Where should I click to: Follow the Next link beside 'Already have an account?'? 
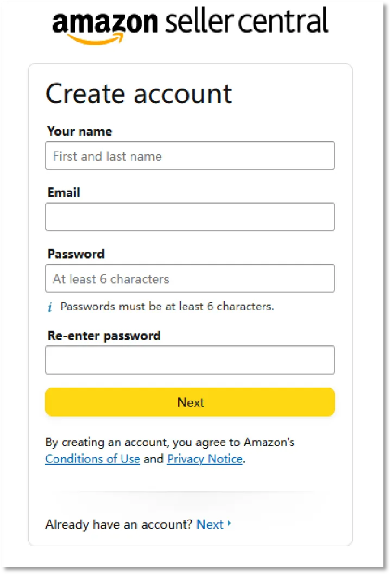click(x=210, y=525)
